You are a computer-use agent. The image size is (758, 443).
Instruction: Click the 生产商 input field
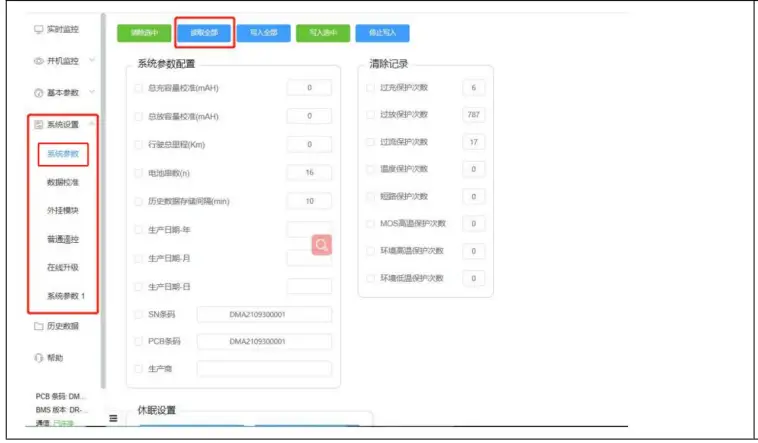264,369
